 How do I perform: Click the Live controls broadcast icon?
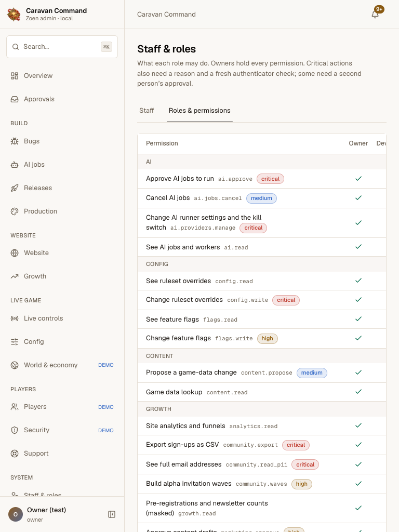tap(15, 318)
